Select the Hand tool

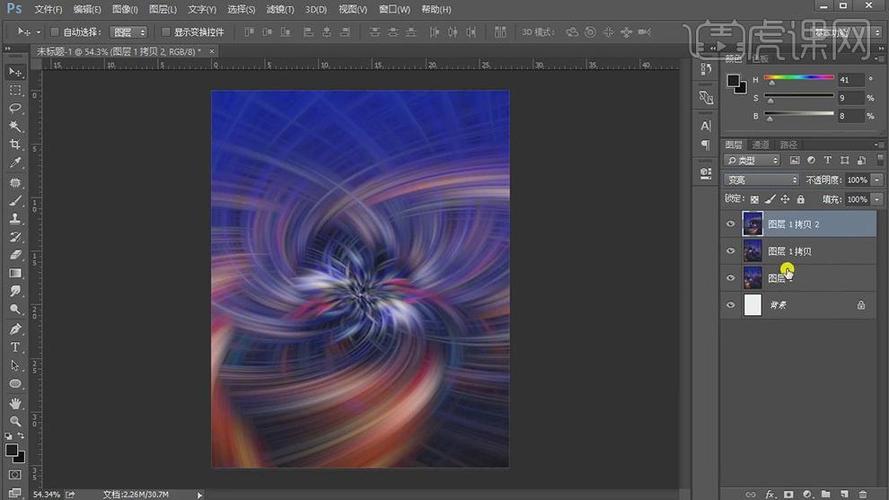tap(15, 403)
